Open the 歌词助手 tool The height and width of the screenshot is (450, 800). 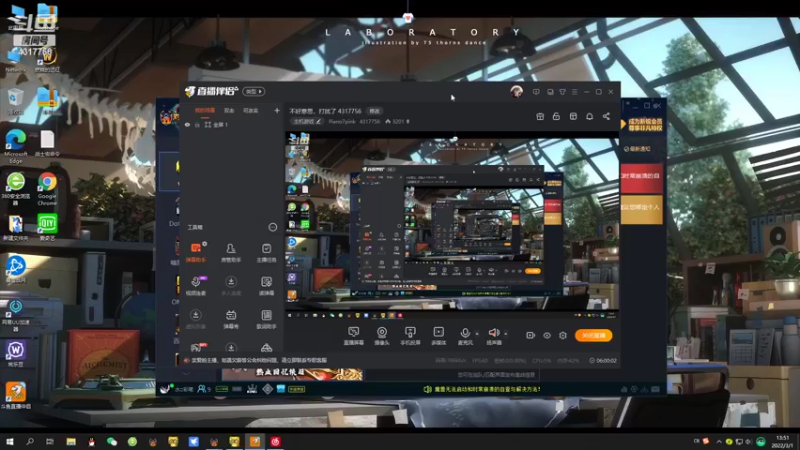[x=266, y=319]
